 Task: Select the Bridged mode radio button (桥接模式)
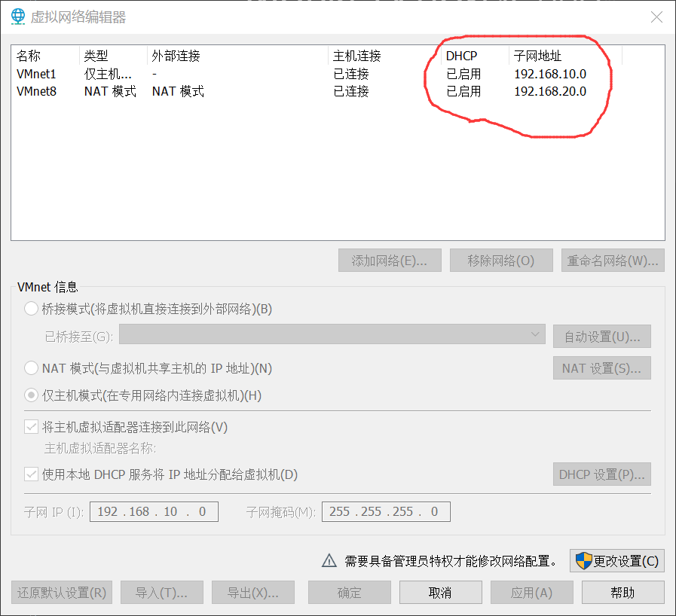point(31,309)
